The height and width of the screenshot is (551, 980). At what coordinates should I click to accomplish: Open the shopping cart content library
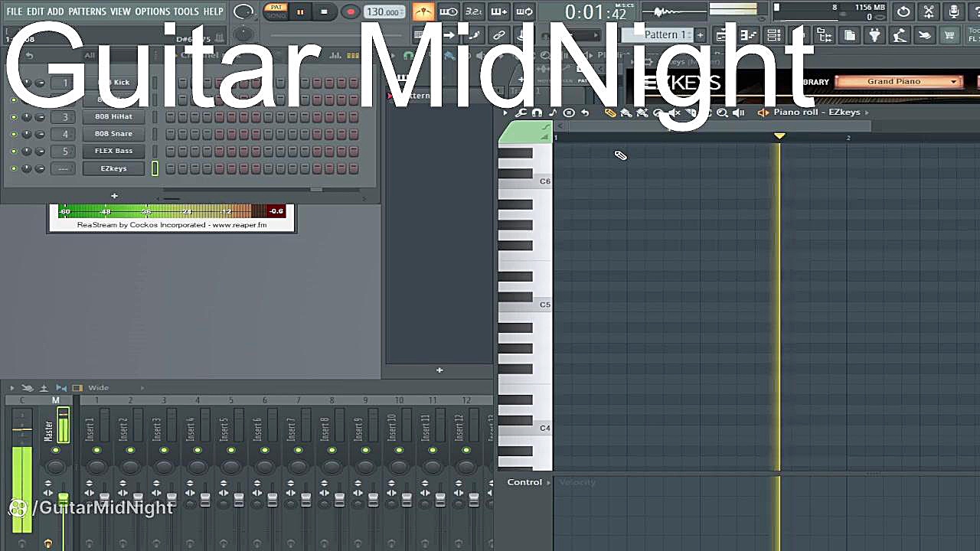[950, 35]
